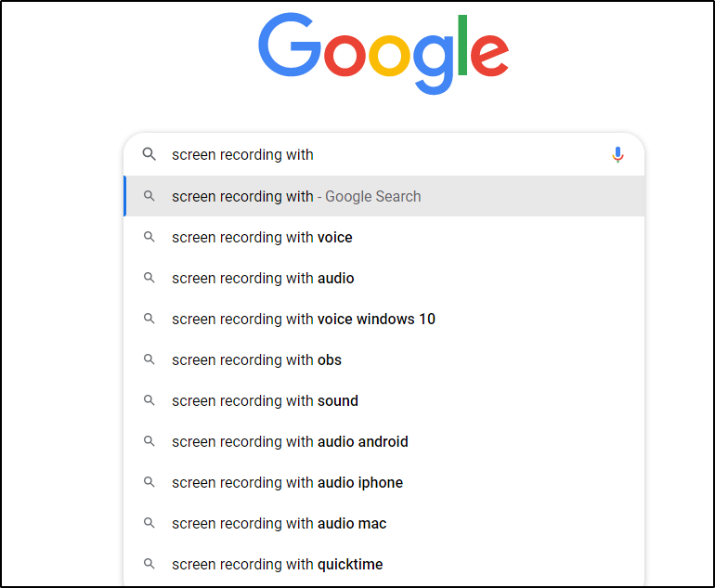This screenshot has width=715, height=588.
Task: Select 'screen recording with audio mac'
Action: tap(279, 523)
